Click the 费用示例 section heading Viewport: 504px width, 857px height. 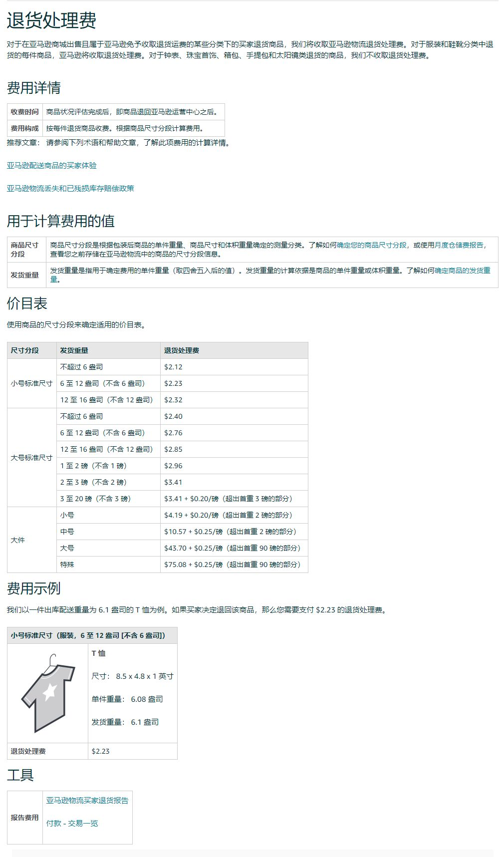click(x=34, y=588)
